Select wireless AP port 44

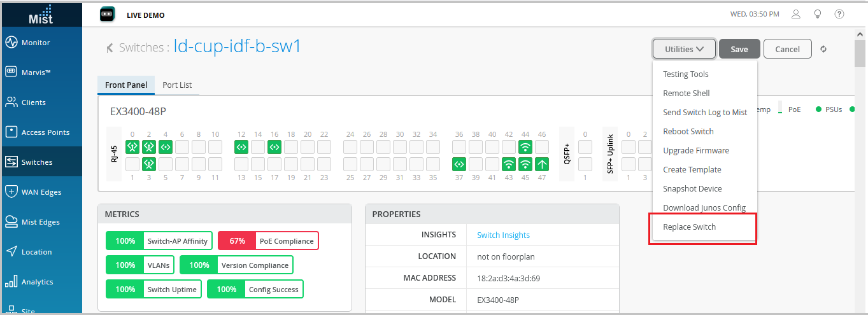[x=525, y=147]
